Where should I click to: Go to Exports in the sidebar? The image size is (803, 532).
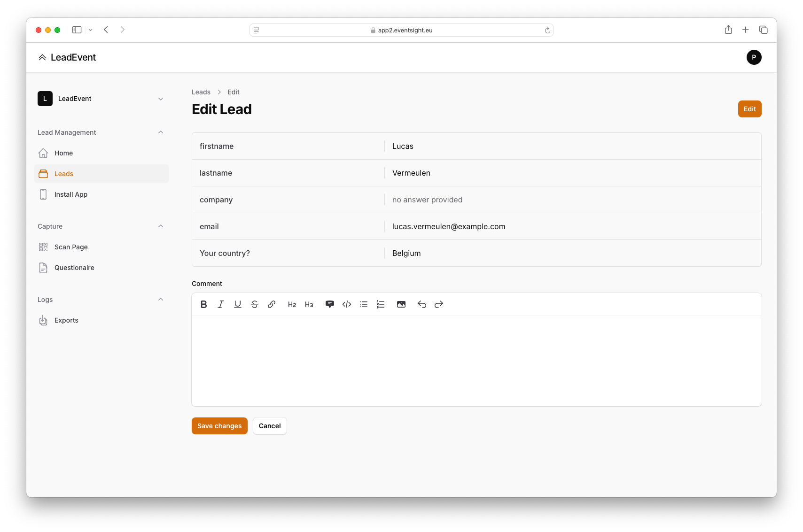tap(66, 320)
